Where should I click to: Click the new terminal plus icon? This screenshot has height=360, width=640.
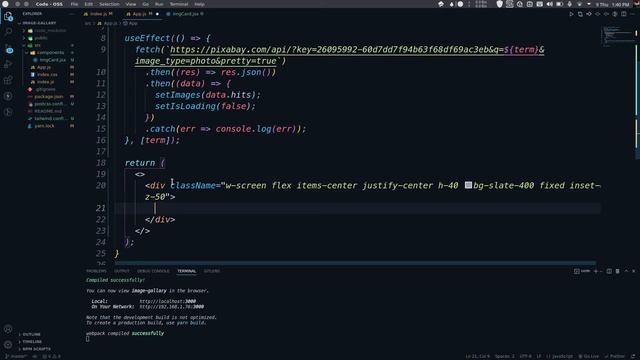(596, 271)
